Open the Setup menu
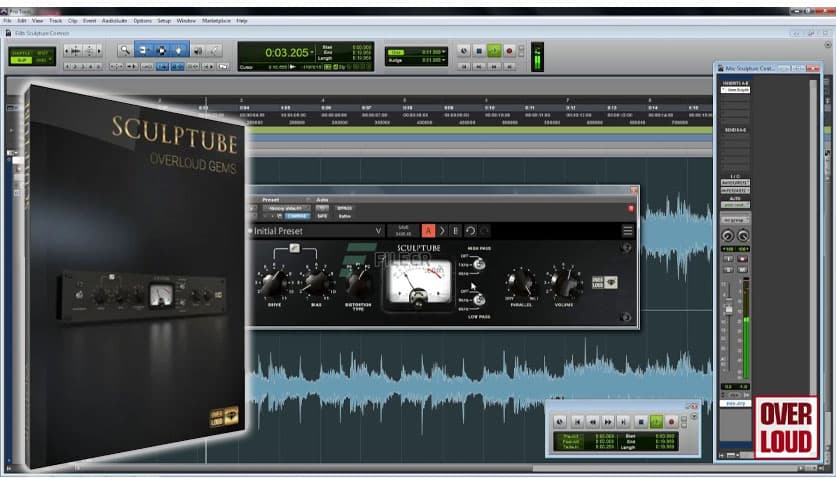Image resolution: width=836 pixels, height=484 pixels. click(x=164, y=21)
